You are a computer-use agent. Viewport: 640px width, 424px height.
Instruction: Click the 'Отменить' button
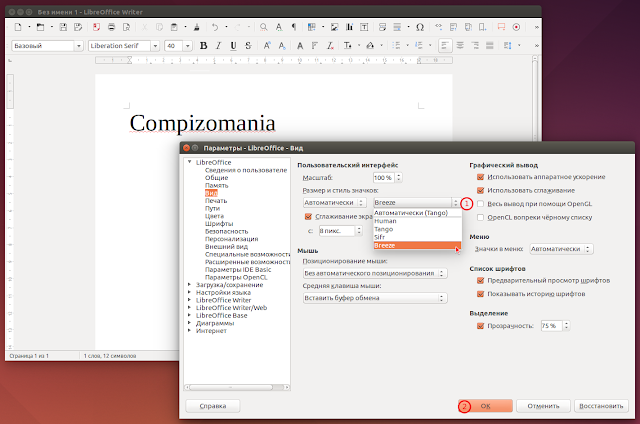[x=543, y=406]
